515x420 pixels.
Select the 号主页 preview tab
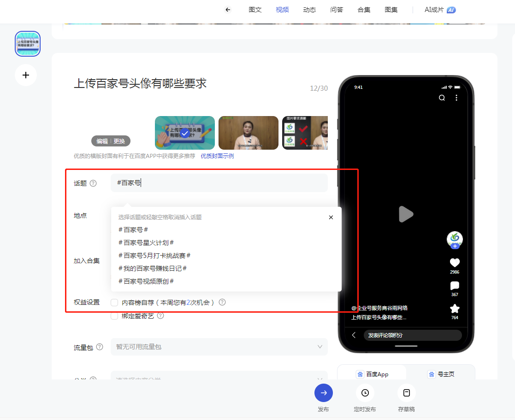click(x=441, y=374)
